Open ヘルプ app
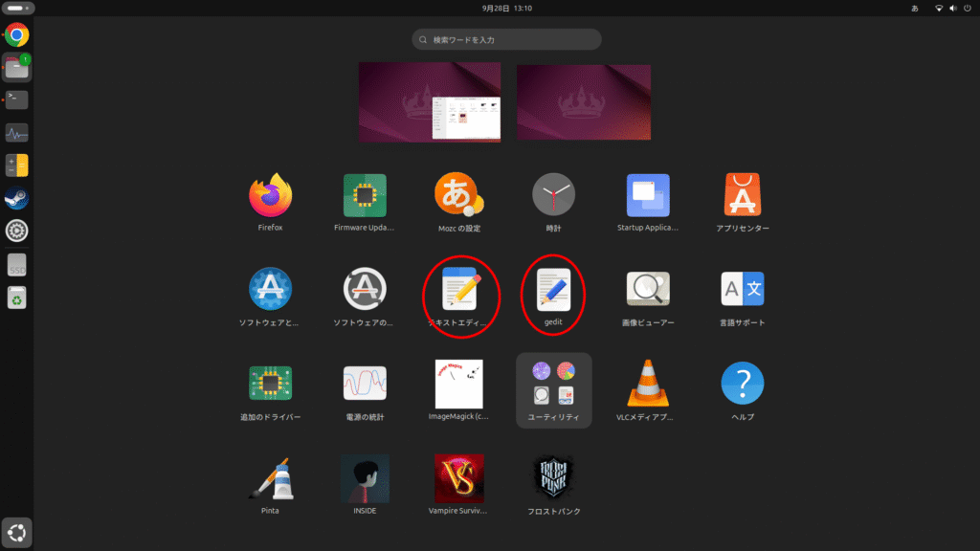This screenshot has width=980, height=551. [743, 383]
